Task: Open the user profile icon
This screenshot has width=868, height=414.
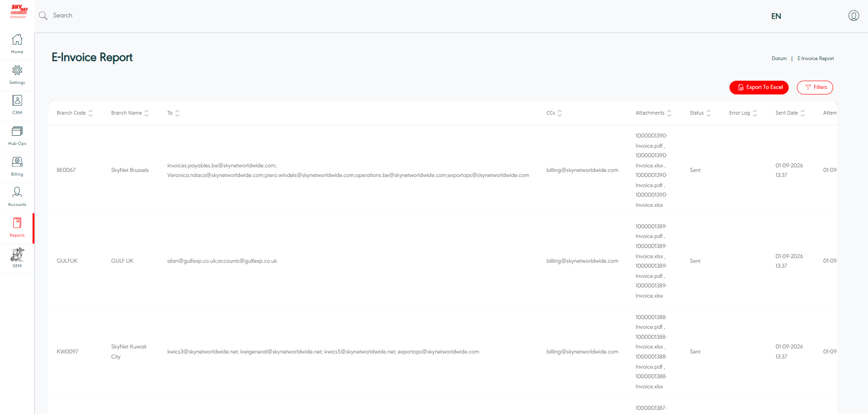Action: [x=853, y=16]
